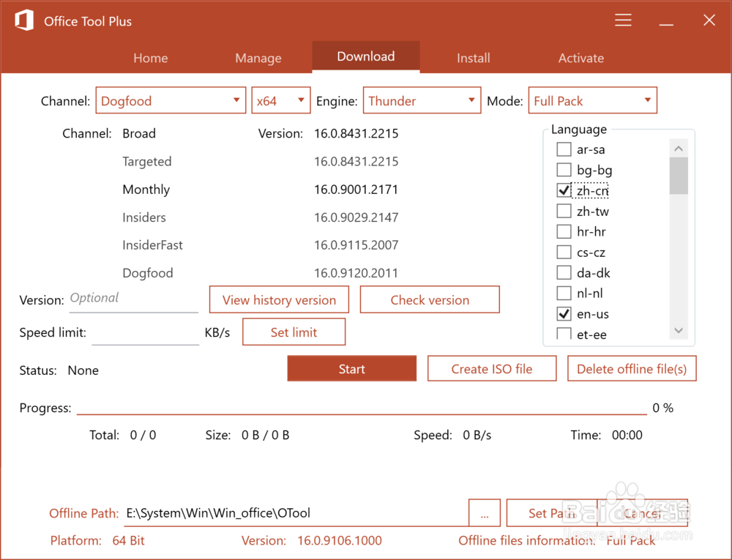Focus the Speed limit input field
This screenshot has height=560, width=732.
pos(146,333)
